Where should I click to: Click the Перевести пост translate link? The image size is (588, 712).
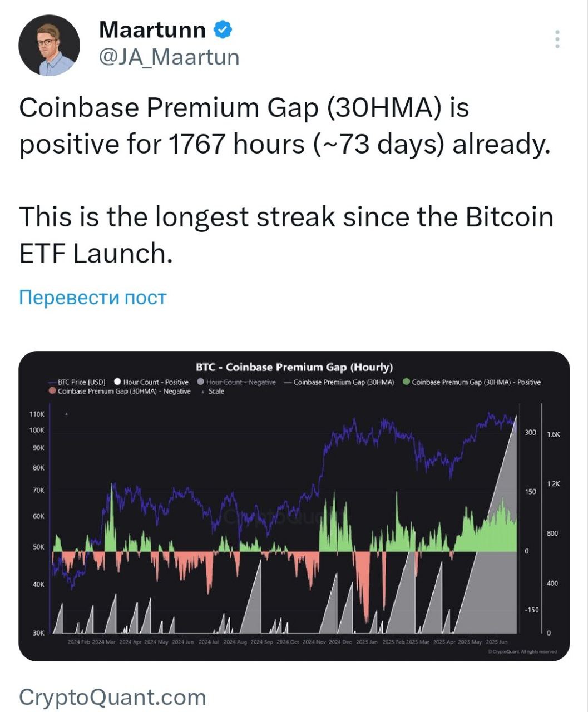(x=93, y=298)
